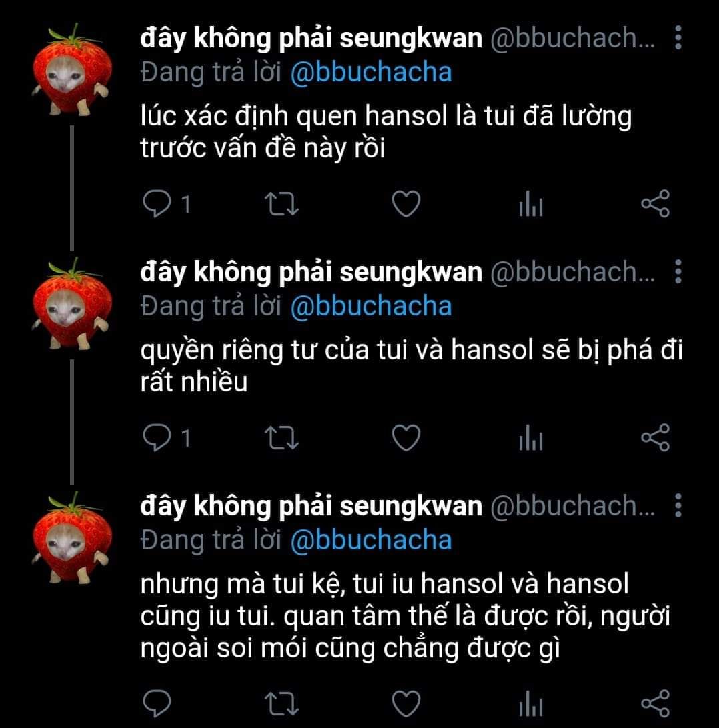View analytics for the first tweet
Image resolution: width=719 pixels, height=728 pixels.
(x=531, y=204)
